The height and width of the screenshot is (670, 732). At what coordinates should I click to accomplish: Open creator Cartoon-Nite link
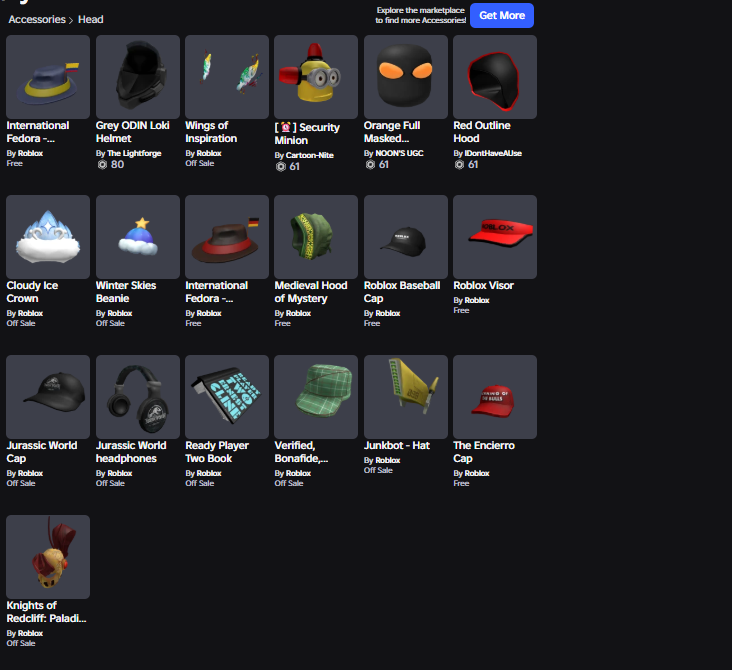pyautogui.click(x=310, y=155)
